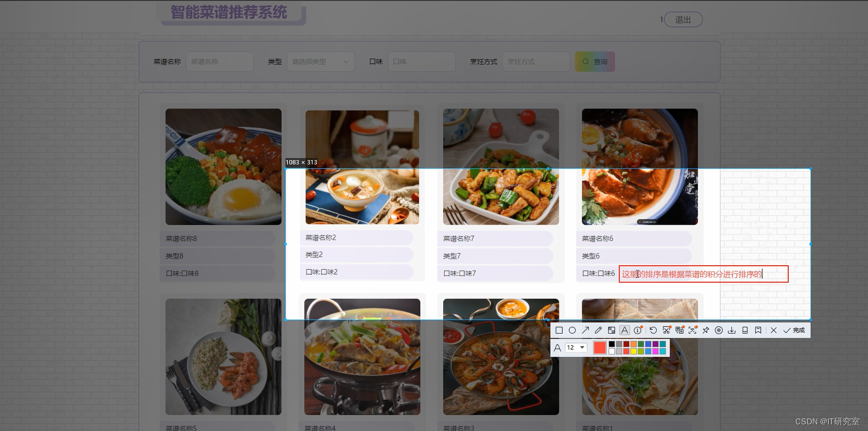Click the 智能菜谱推荐系统 title
Screen dimensions: 868x431
point(229,12)
